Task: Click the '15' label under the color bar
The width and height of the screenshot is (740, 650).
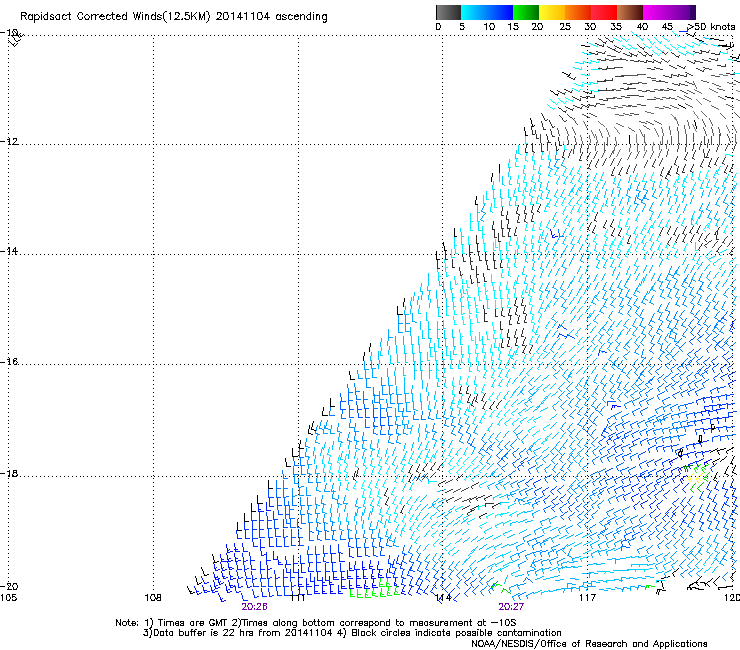Action: (513, 27)
